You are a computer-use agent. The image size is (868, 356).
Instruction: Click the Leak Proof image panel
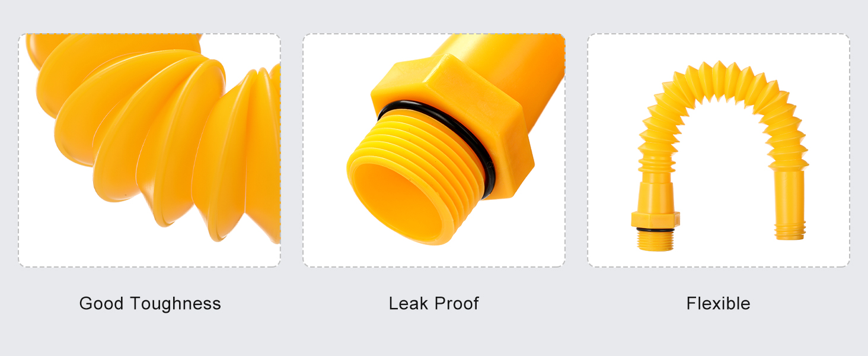[434, 150]
